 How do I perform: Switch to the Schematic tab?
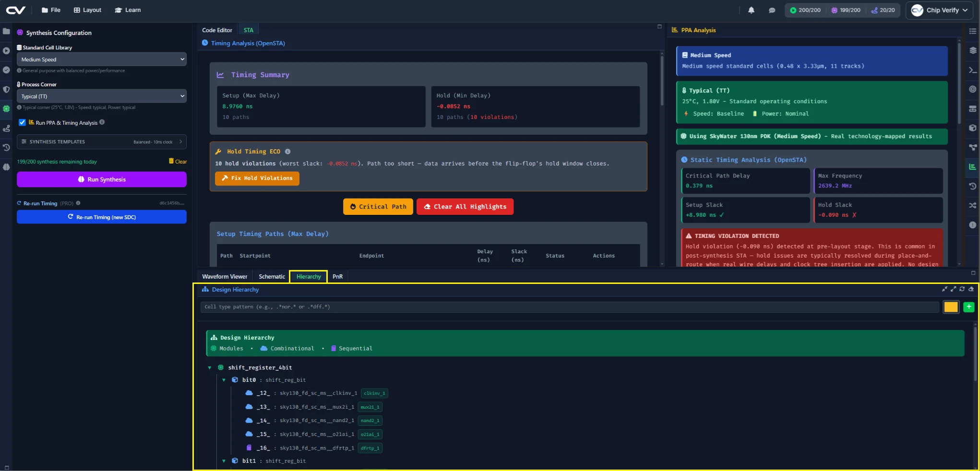pos(272,277)
